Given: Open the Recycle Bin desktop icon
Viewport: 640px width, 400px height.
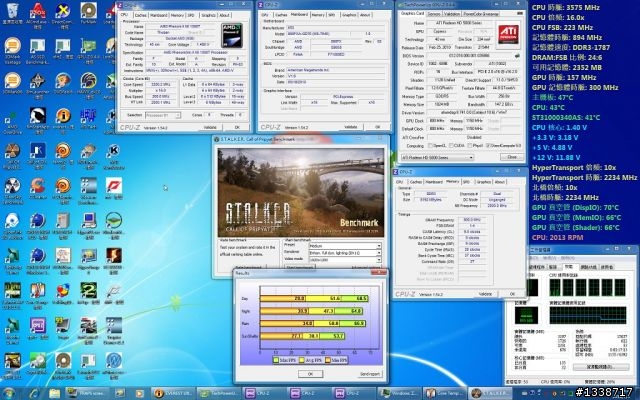Looking at the screenshot, I should click(x=12, y=12).
